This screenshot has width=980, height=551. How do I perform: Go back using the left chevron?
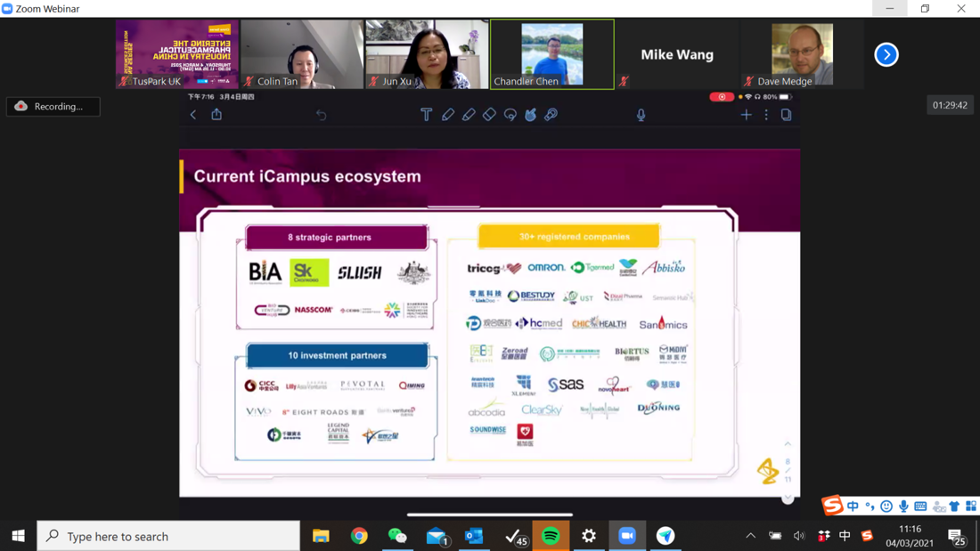pos(193,115)
